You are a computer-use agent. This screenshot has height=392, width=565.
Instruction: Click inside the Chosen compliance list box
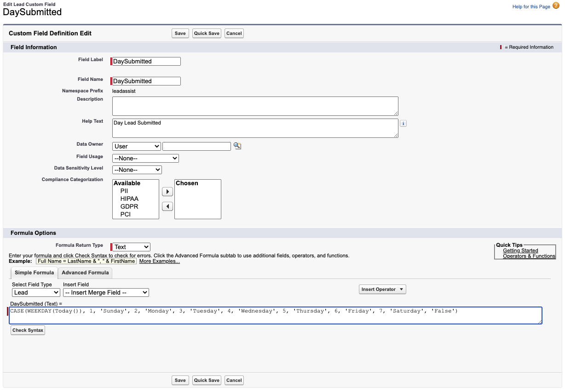coord(198,199)
